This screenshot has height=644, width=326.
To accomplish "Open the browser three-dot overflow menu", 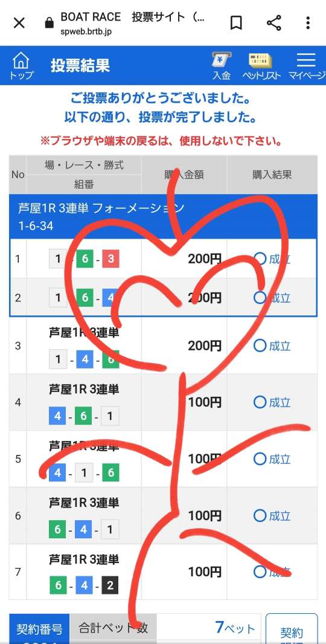I will (308, 23).
